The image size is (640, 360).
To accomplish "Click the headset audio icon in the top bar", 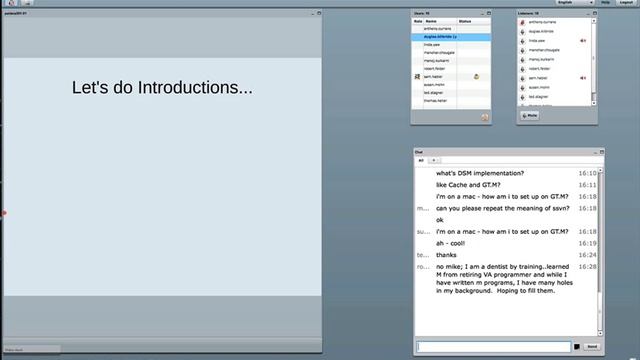I will click(11, 3).
